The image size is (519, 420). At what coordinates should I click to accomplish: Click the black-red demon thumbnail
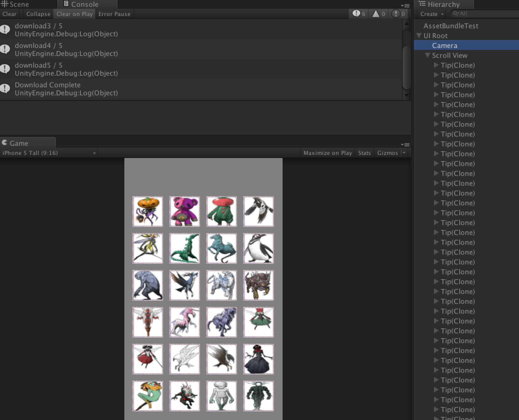185,396
